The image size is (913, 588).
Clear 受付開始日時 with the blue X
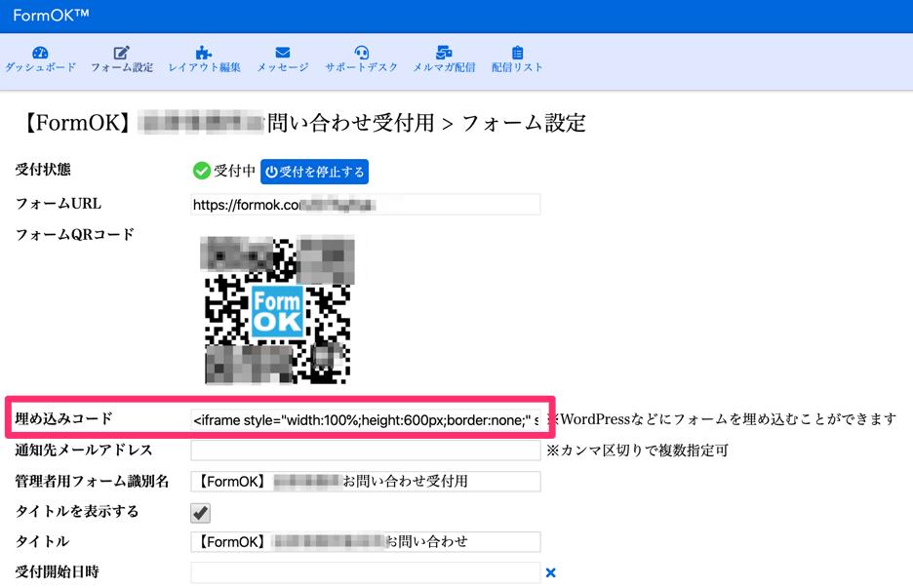(x=550, y=572)
